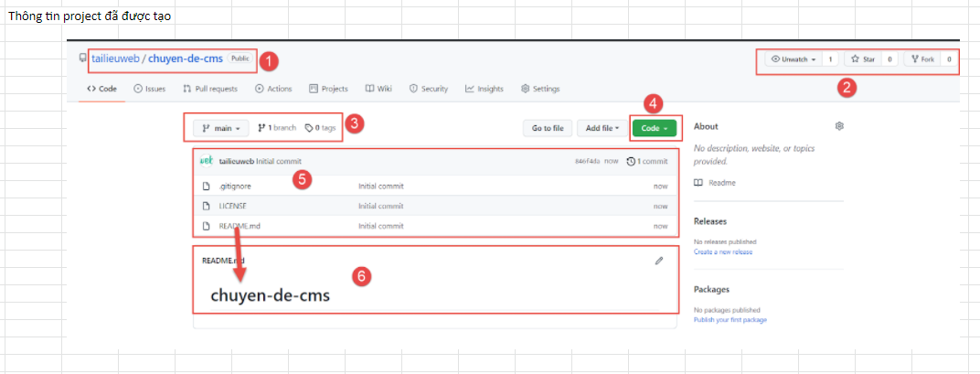Viewport: 980px width, 374px height.
Task: Open the tailieuweb owner link
Action: [x=115, y=59]
